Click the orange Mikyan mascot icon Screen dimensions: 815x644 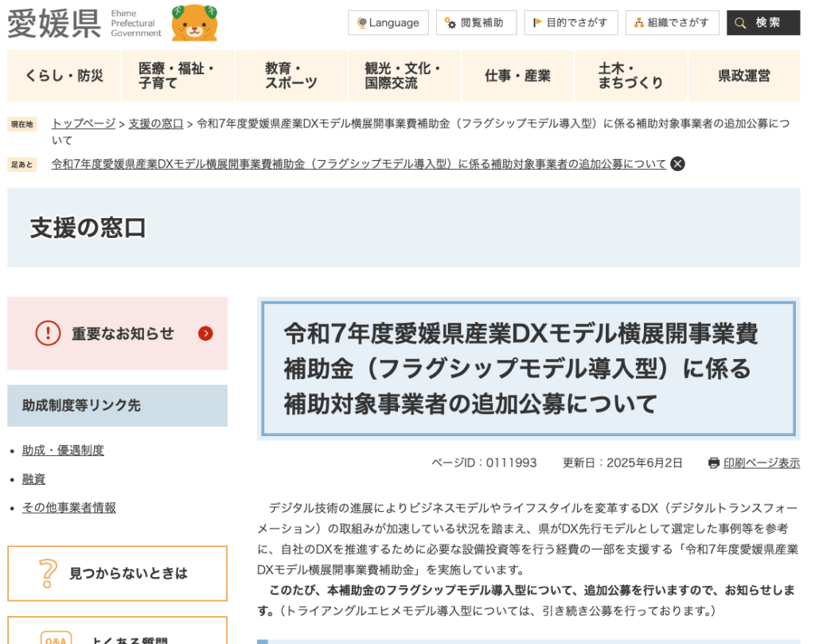pos(194,23)
